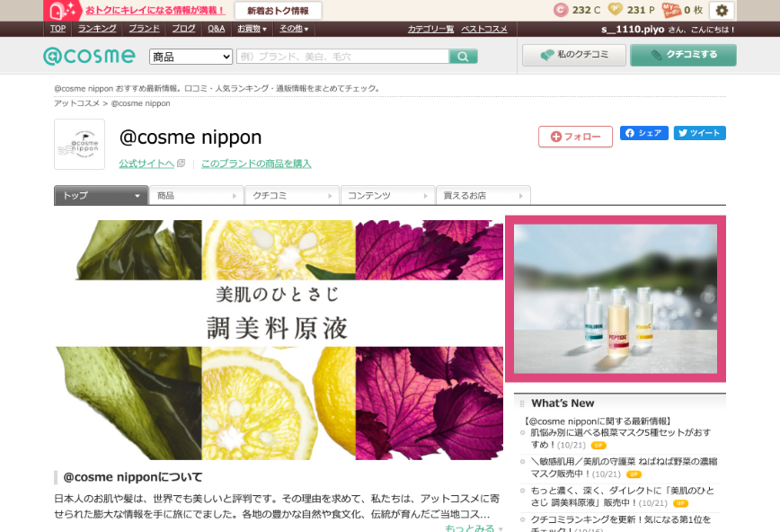The image size is (780, 532).
Task: Open 私のクチコミ with the speech bubble icon
Action: point(574,54)
